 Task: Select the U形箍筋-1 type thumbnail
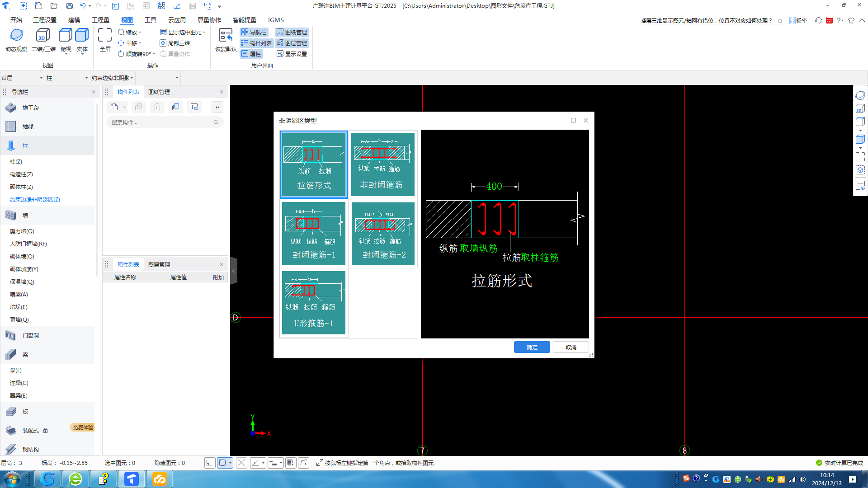click(x=314, y=303)
